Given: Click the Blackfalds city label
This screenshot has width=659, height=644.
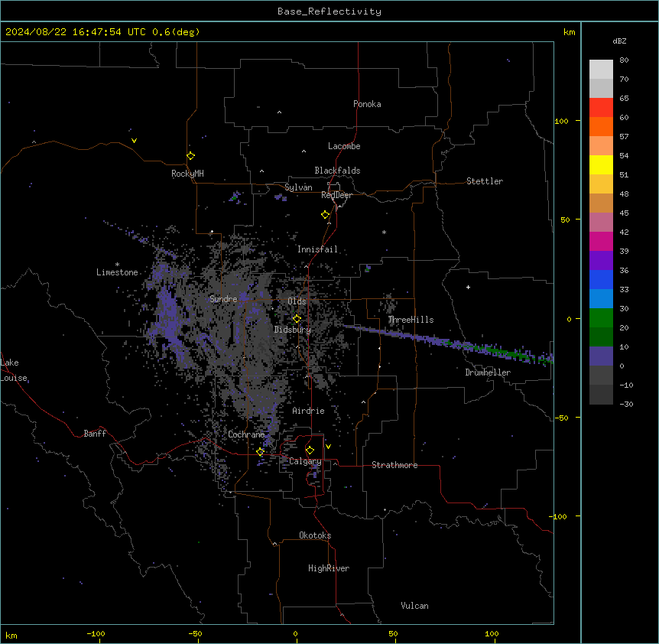Looking at the screenshot, I should pyautogui.click(x=337, y=171).
